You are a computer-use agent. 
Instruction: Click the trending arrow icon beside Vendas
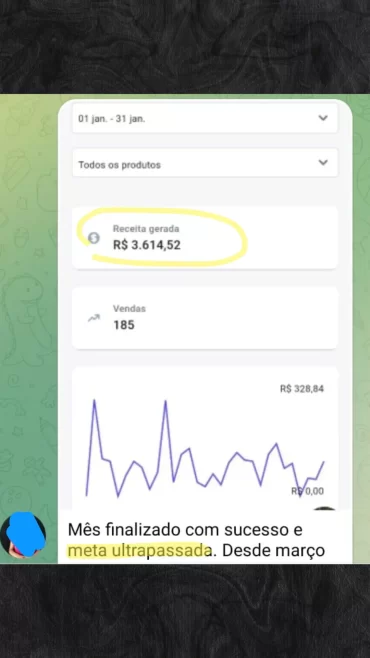tap(94, 318)
